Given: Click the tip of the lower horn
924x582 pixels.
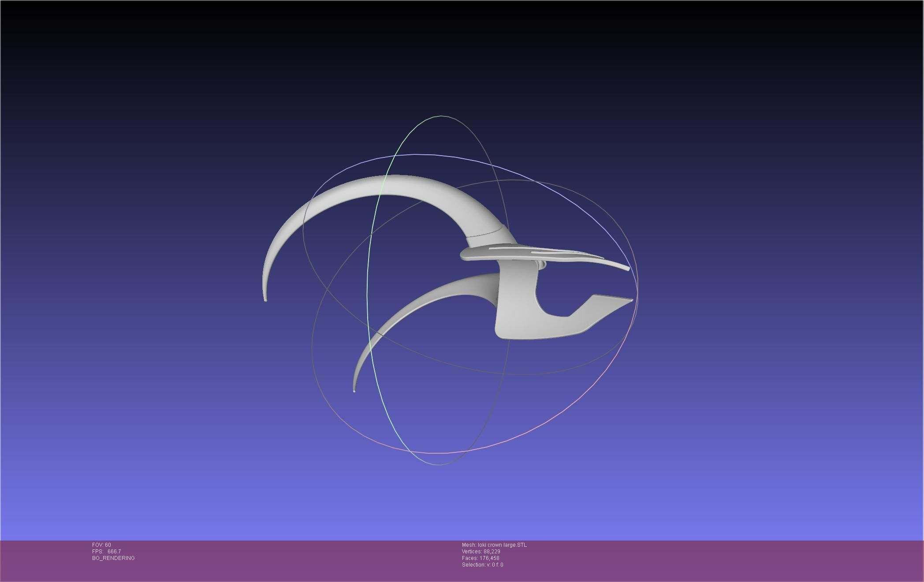Looking at the screenshot, I should 354,390.
